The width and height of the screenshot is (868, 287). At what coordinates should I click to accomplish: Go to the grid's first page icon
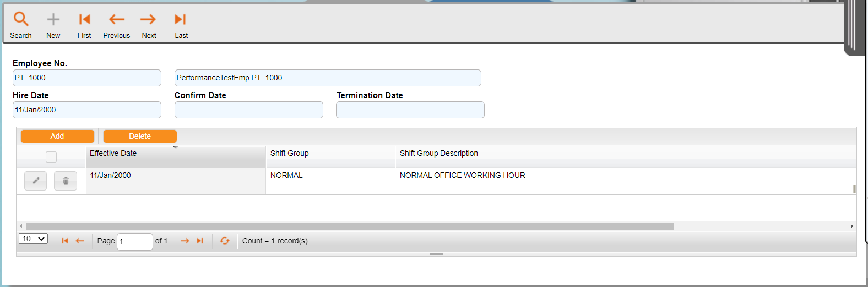point(65,241)
